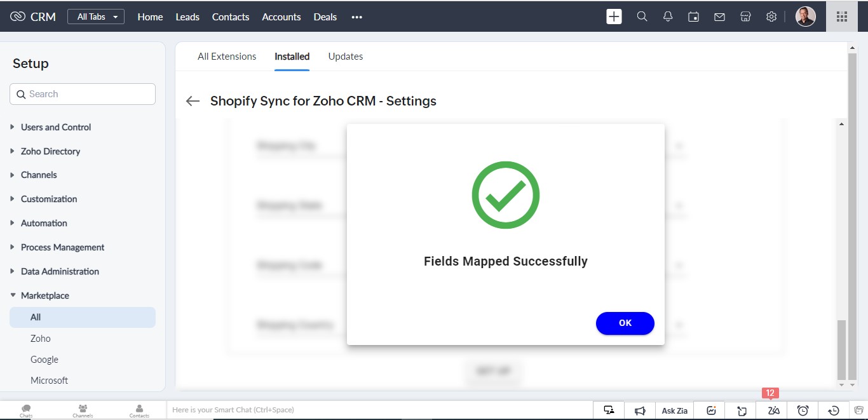The width and height of the screenshot is (868, 420).
Task: Go back using the left arrow
Action: 193,101
